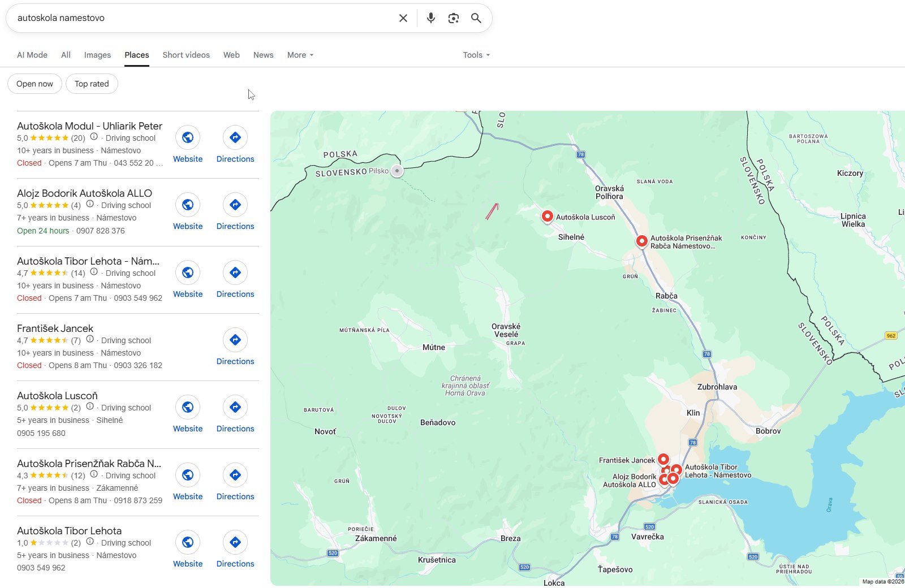Viewport: 905px width, 588px height.
Task: Open Autoškola Modul - Uhliarik Peter listing
Action: tap(89, 126)
